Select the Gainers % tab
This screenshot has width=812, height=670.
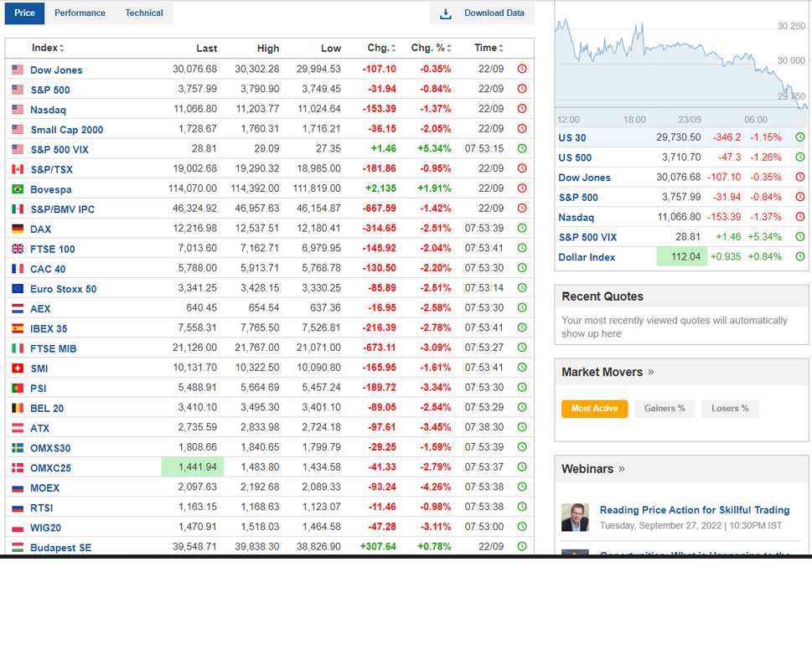click(665, 409)
